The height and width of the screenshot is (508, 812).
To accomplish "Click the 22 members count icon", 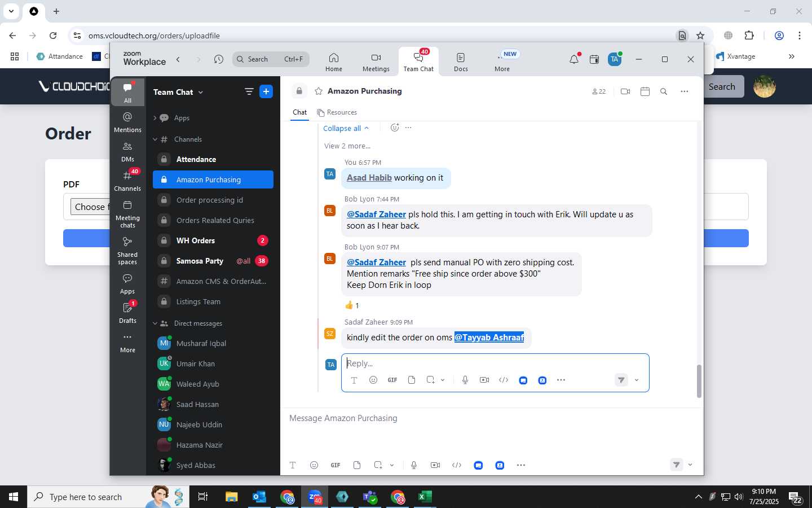I will click(x=599, y=91).
